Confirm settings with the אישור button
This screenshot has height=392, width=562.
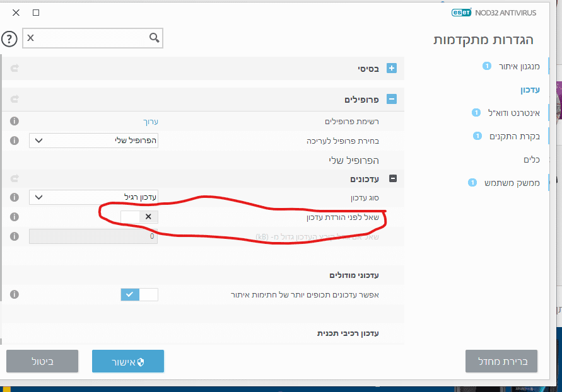click(x=128, y=361)
